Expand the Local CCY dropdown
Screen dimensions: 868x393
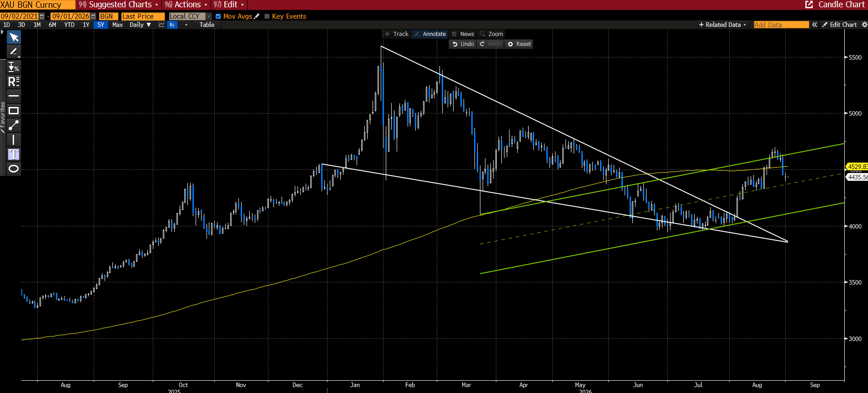(190, 16)
